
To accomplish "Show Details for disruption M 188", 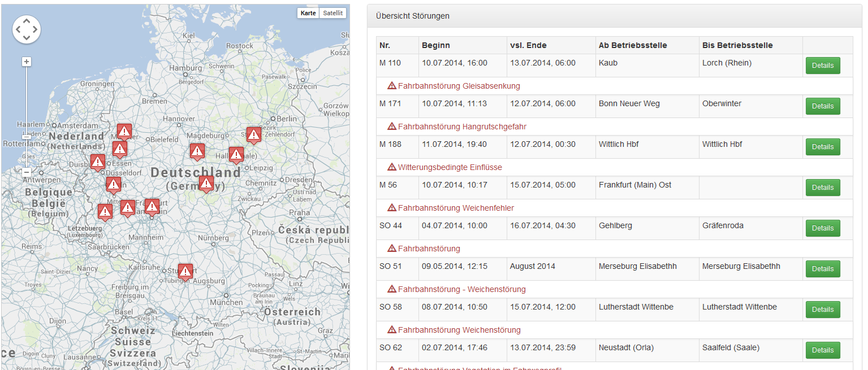I will pyautogui.click(x=823, y=147).
